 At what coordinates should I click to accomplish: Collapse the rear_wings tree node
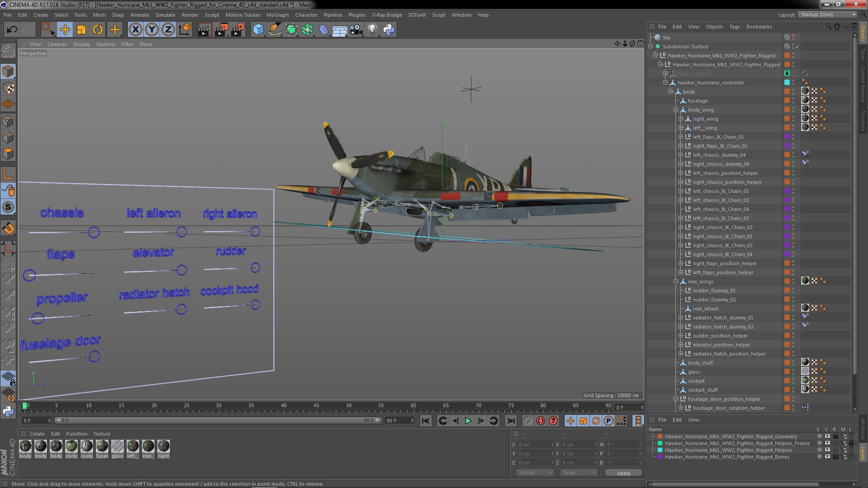coord(676,282)
